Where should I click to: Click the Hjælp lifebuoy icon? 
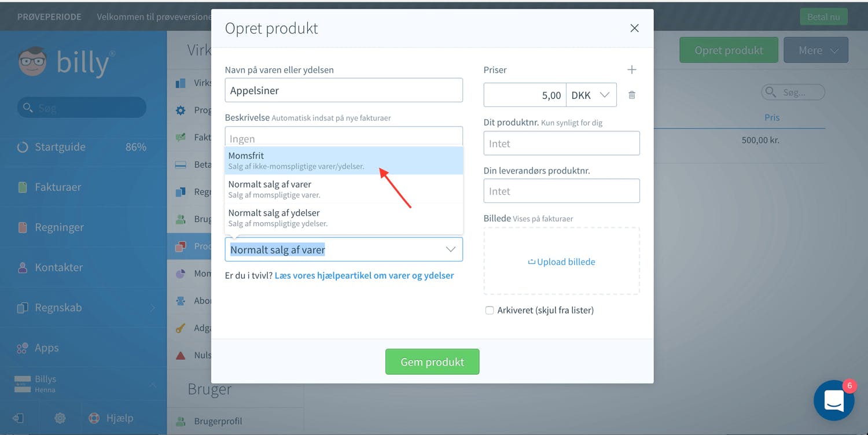(94, 418)
